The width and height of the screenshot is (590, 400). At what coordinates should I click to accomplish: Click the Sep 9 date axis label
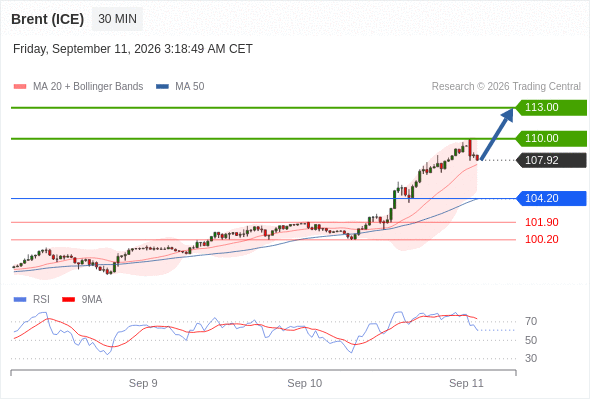143,383
